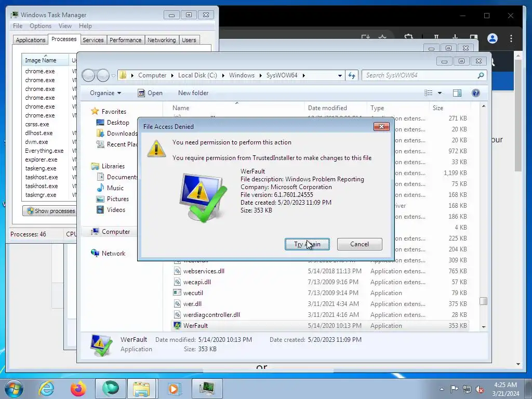
Task: Open Task Manager View menu
Action: tap(65, 26)
